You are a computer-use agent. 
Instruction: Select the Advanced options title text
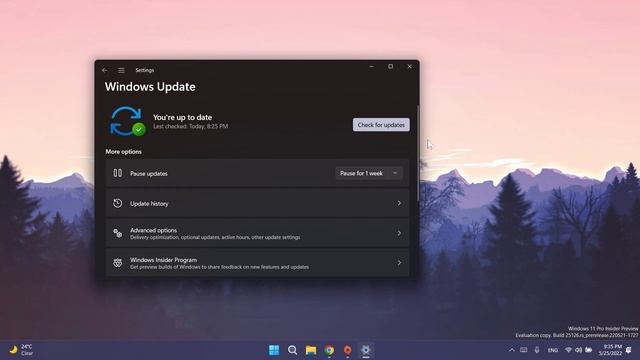[x=153, y=230]
